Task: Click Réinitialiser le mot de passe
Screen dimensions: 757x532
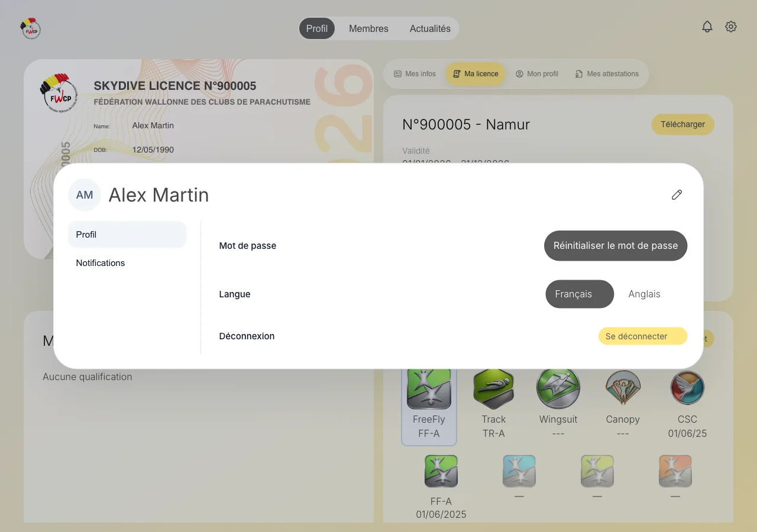Action: tap(616, 245)
